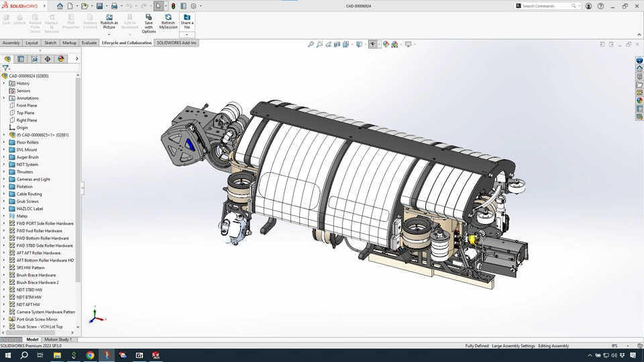Image resolution: width=644 pixels, height=362 pixels.
Task: Switch to the Motion Study 1 tab
Action: pyautogui.click(x=58, y=340)
